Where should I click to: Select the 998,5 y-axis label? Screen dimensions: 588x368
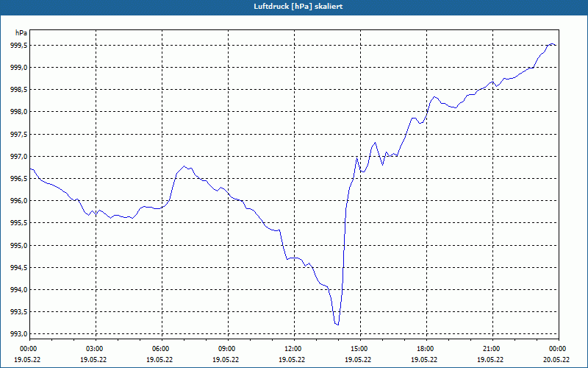[19, 90]
